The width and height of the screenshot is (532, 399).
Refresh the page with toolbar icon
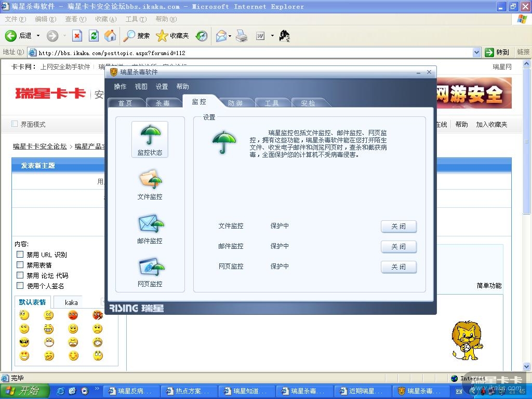[x=94, y=36]
